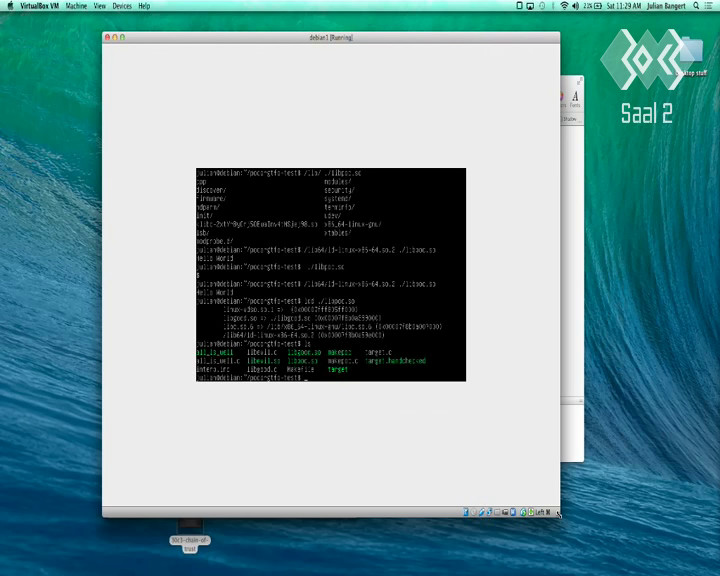Open the View menu
The image size is (720, 576).
coord(100,6)
